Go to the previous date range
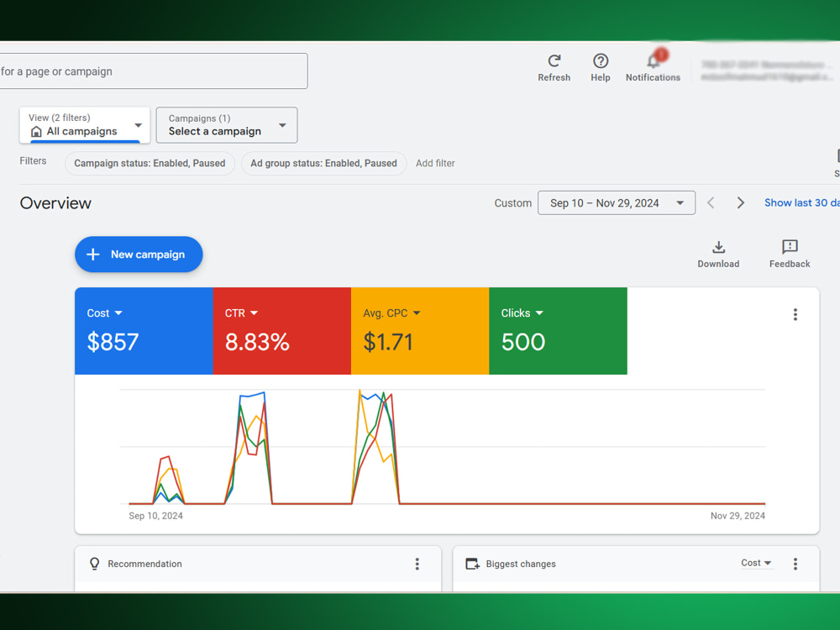 click(711, 203)
